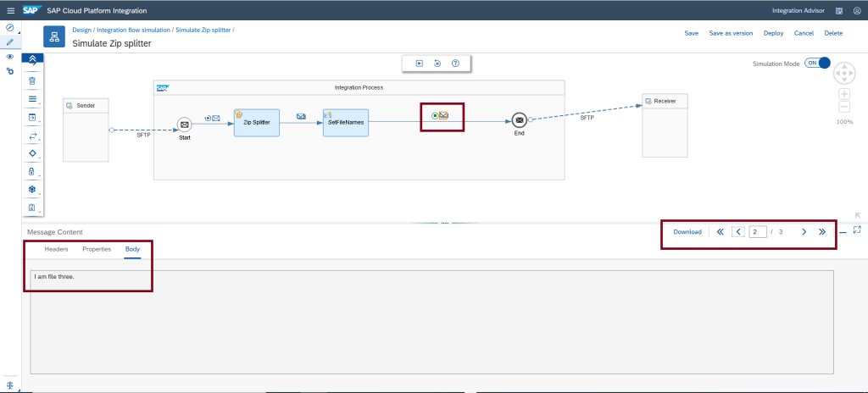The height and width of the screenshot is (393, 868).
Task: Open the user profile menu
Action: (x=857, y=10)
